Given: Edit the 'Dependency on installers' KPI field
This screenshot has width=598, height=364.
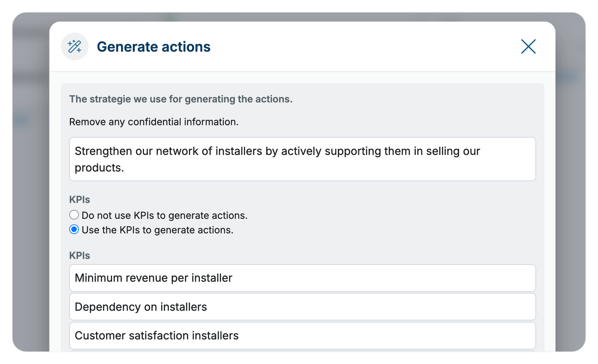Looking at the screenshot, I should point(302,307).
